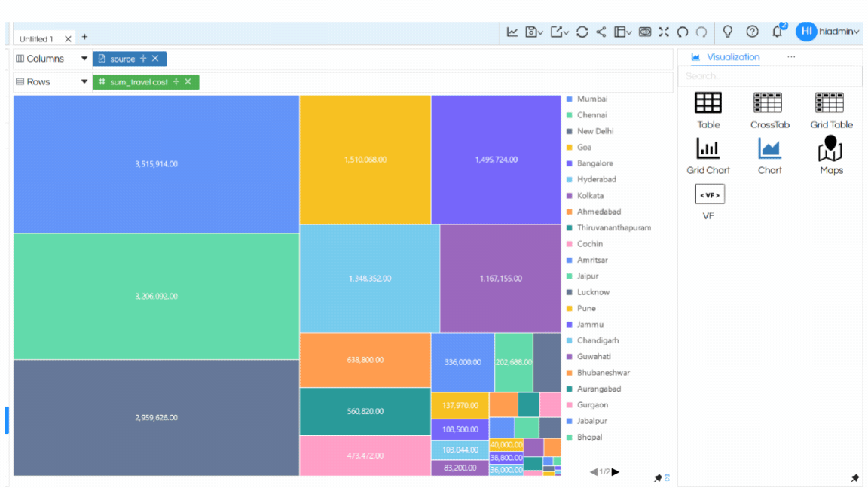Choose the VF visualization
Viewport: 868px width, 488px height.
(x=709, y=202)
